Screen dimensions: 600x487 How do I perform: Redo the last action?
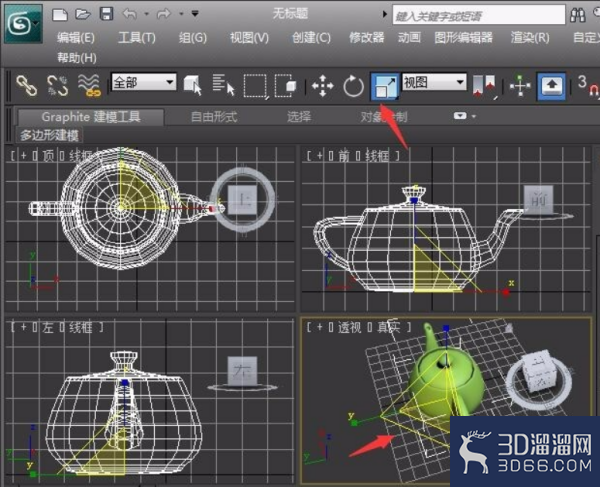click(x=164, y=14)
